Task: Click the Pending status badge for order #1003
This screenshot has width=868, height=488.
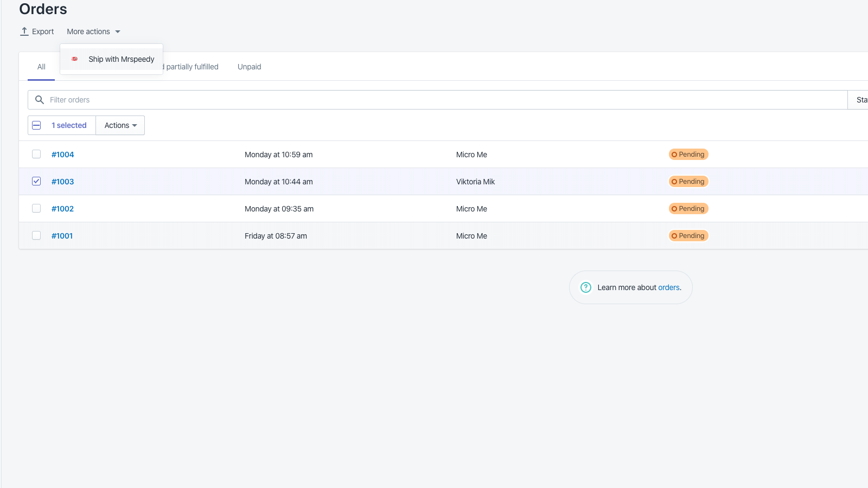Action: 688,182
